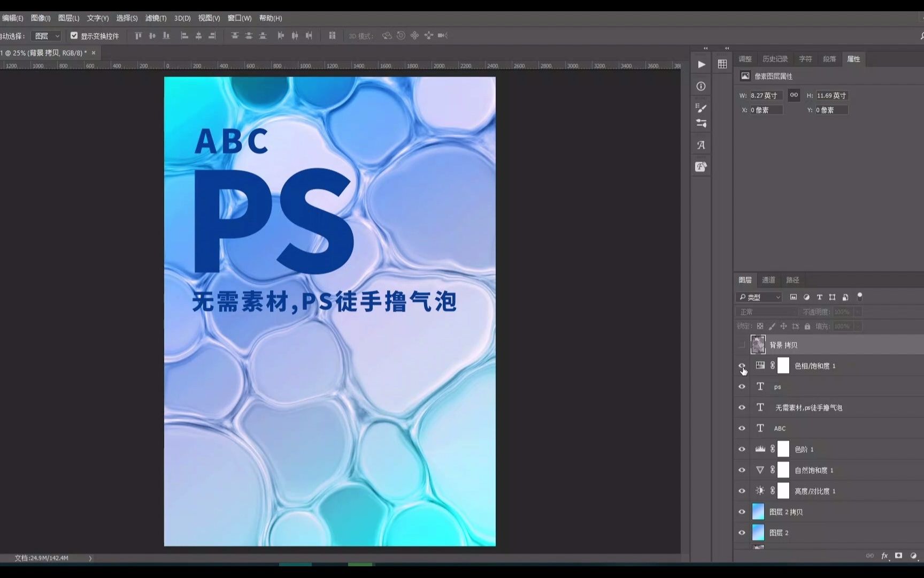Hide the 色相/饱和度 1 layer

coord(742,366)
